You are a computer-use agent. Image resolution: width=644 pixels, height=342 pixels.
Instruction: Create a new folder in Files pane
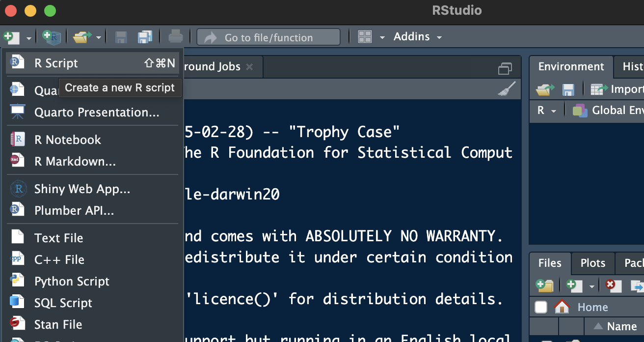(544, 285)
